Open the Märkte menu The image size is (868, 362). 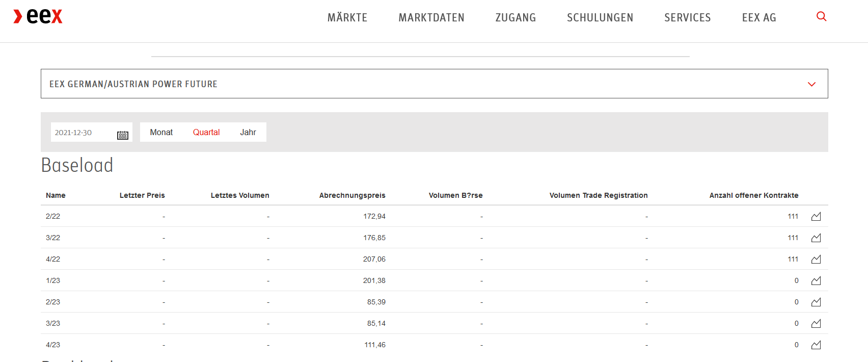347,17
